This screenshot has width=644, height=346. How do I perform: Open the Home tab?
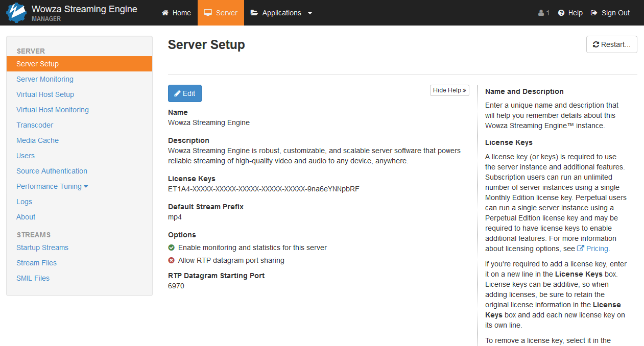[176, 13]
